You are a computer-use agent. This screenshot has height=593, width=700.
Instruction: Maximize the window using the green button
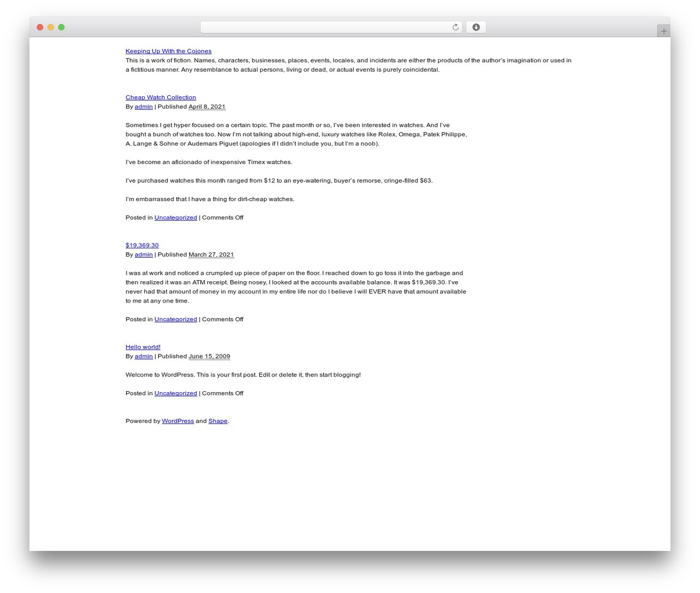coord(61,27)
